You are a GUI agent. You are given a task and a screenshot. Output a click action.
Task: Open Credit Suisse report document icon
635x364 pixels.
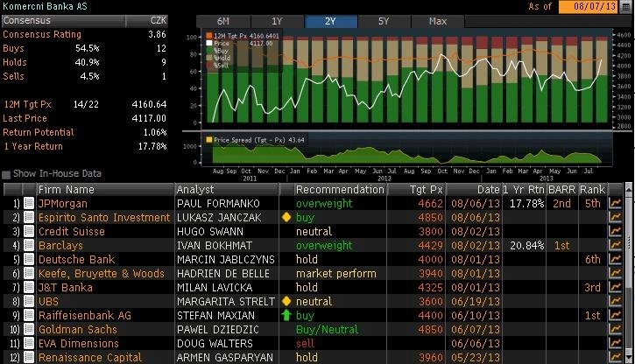coord(29,231)
